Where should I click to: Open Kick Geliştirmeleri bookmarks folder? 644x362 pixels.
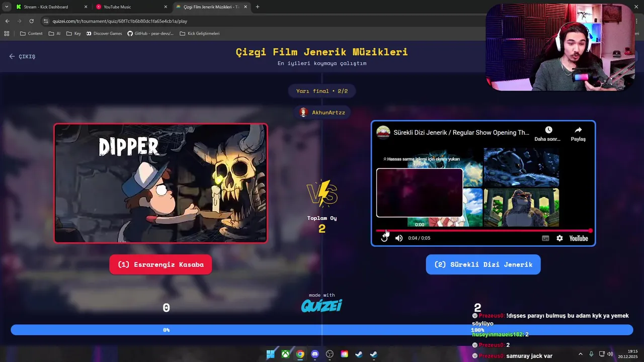click(x=199, y=34)
